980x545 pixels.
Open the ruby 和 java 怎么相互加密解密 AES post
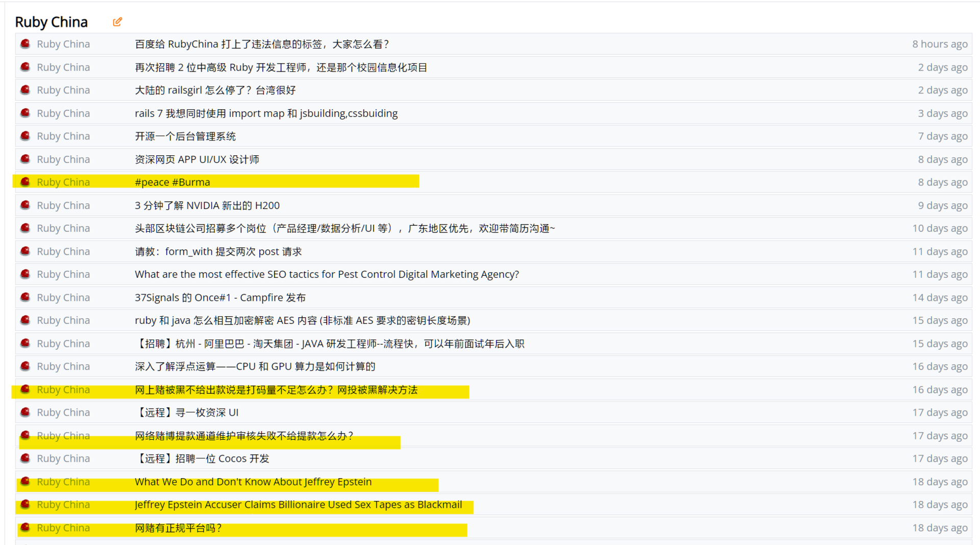tap(303, 320)
